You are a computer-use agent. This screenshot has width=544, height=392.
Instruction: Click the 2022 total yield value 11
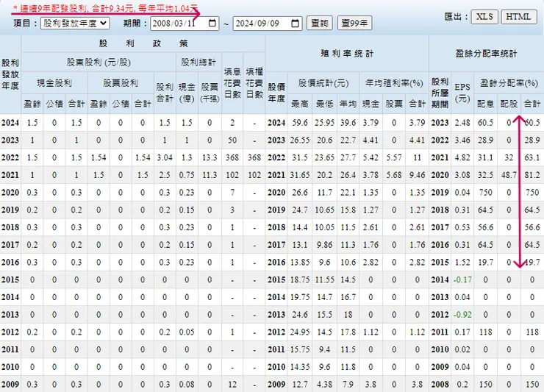pos(417,157)
